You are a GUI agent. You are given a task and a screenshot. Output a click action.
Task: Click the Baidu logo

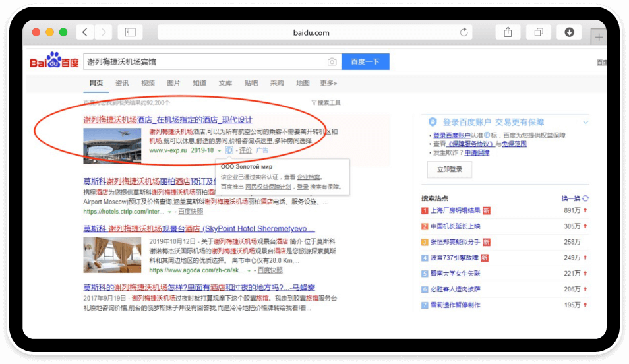click(54, 60)
